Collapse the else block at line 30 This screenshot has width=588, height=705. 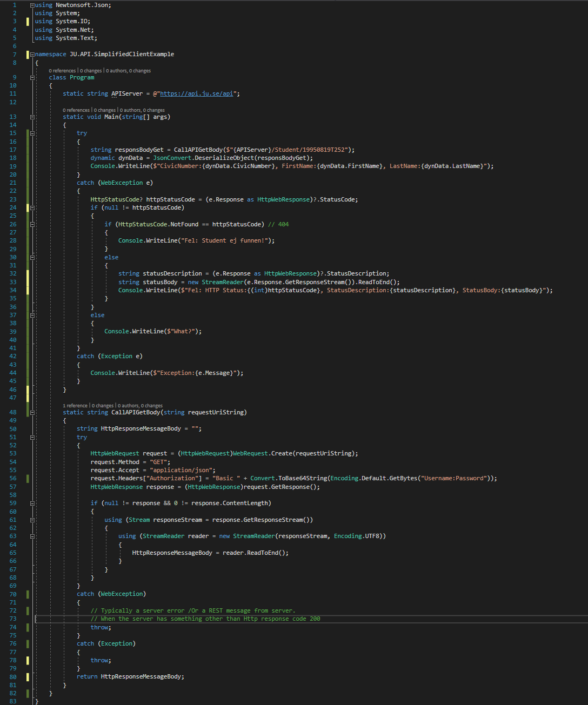click(x=32, y=257)
